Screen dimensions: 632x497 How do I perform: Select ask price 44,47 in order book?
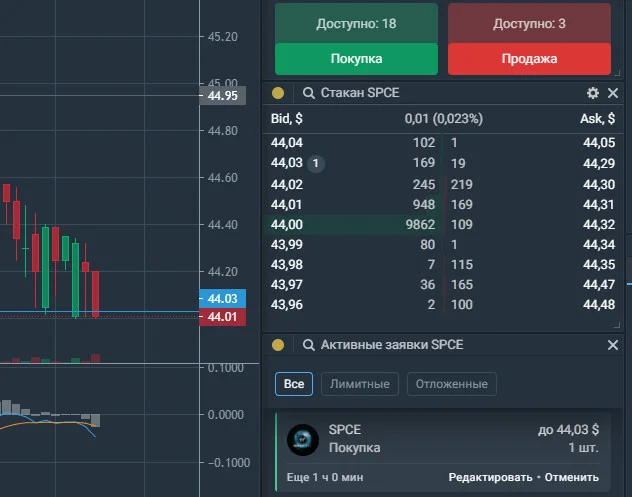click(x=599, y=285)
